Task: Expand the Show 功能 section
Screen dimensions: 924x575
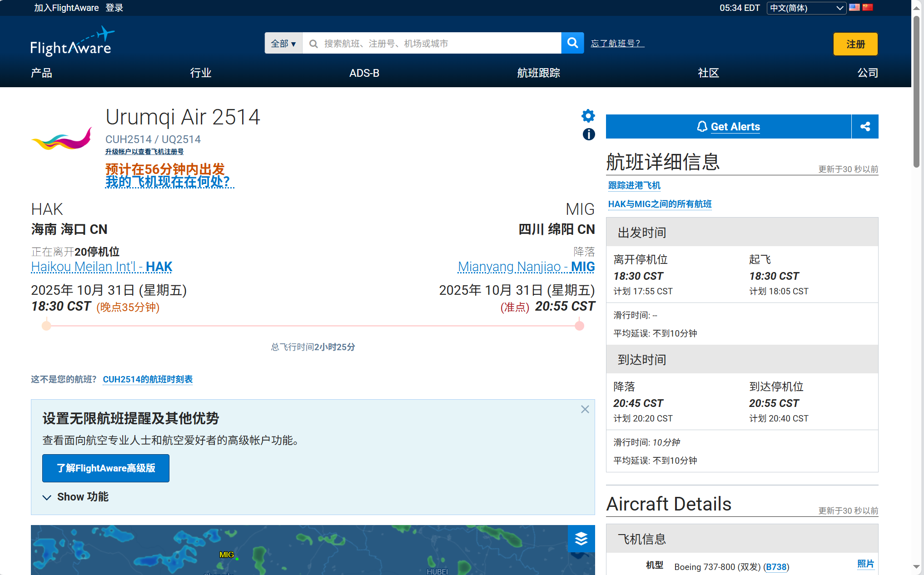Action: coord(76,497)
